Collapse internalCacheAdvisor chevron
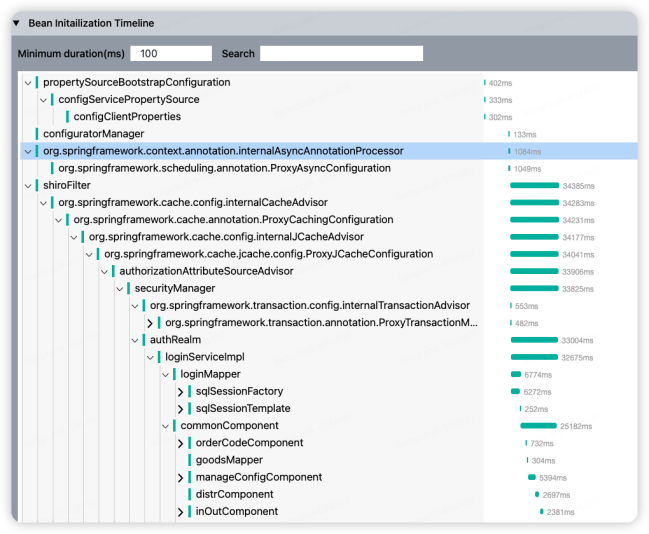Viewport: 649px width, 534px height. click(43, 203)
